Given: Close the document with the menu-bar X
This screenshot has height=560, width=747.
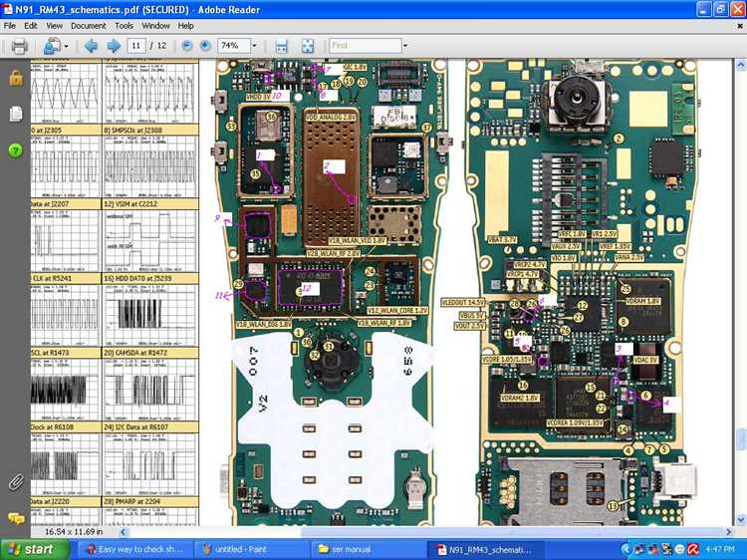Looking at the screenshot, I should pos(740,26).
